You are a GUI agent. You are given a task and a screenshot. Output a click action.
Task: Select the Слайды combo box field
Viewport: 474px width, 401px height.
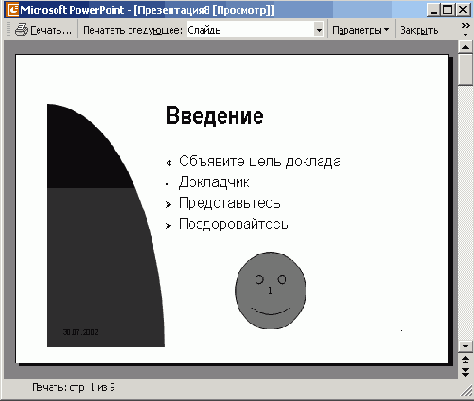[255, 30]
